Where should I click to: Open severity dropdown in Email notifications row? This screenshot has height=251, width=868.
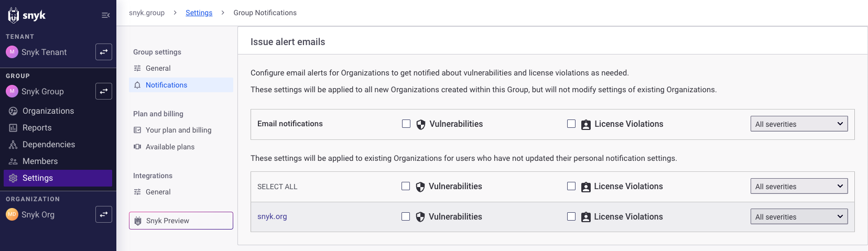799,124
